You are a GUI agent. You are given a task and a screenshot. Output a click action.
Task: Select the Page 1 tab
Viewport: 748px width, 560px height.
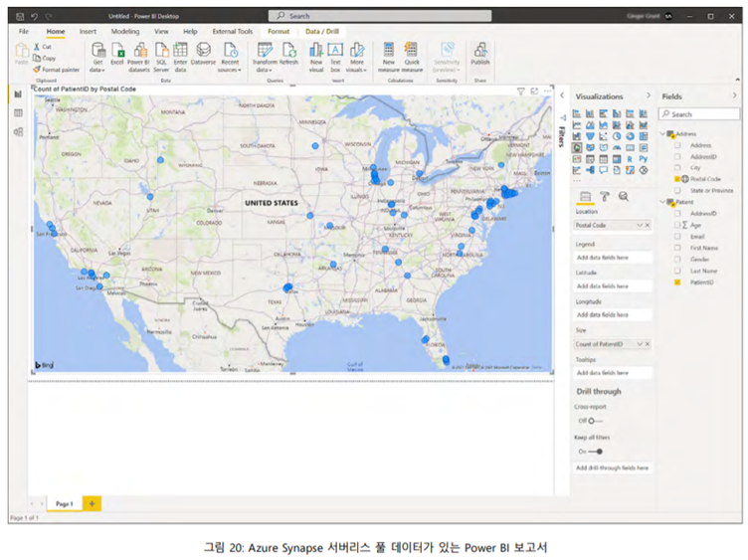tap(65, 503)
